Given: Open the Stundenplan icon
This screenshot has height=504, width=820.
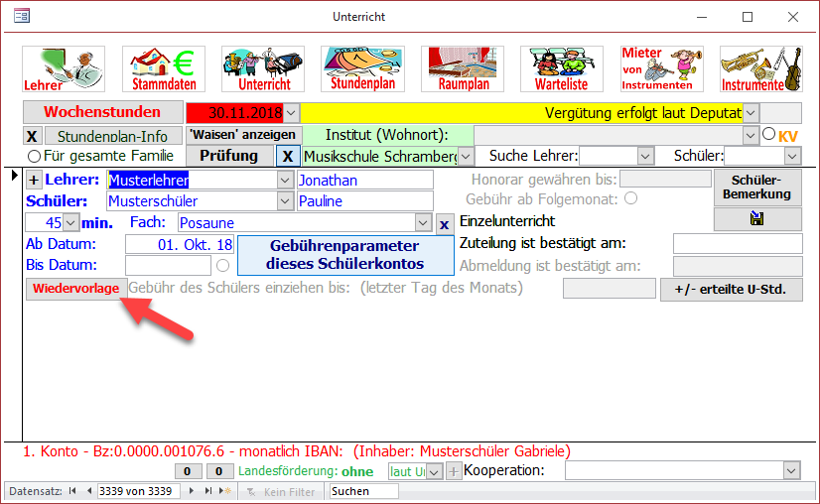Looking at the screenshot, I should click(362, 68).
